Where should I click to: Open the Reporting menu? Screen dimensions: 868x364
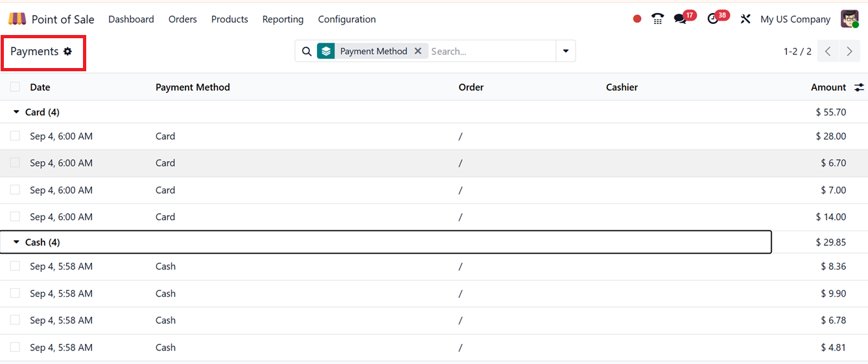[x=283, y=19]
